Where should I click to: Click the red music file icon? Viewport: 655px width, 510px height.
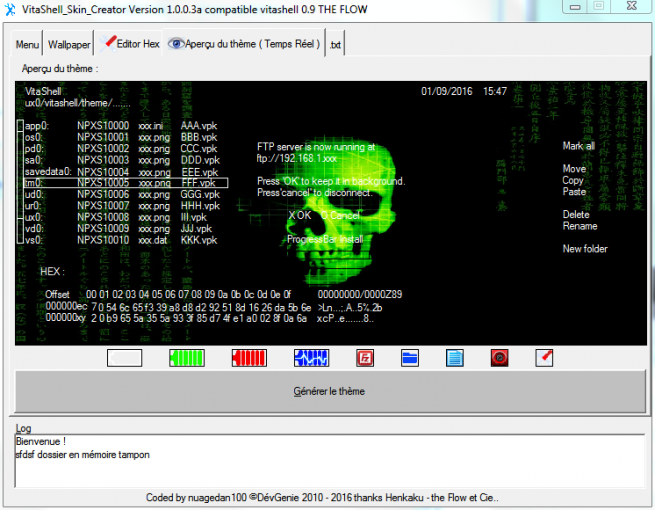coord(365,357)
